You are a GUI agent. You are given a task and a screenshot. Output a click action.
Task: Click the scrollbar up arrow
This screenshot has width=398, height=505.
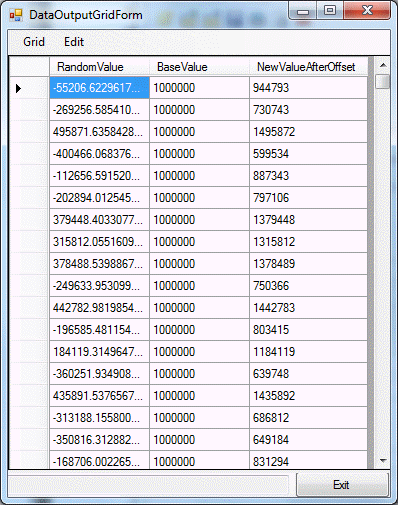click(383, 65)
